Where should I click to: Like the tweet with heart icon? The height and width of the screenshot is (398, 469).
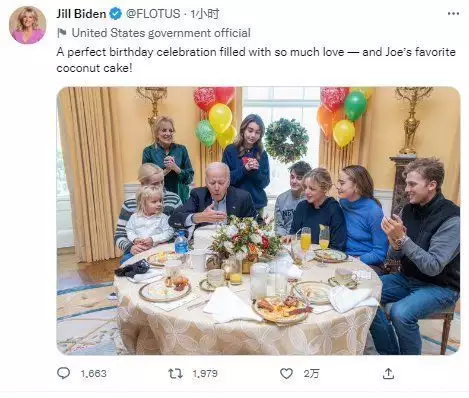point(286,373)
